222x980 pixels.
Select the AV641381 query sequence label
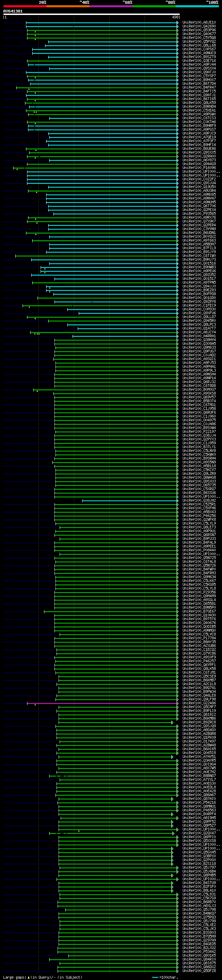point(13,11)
